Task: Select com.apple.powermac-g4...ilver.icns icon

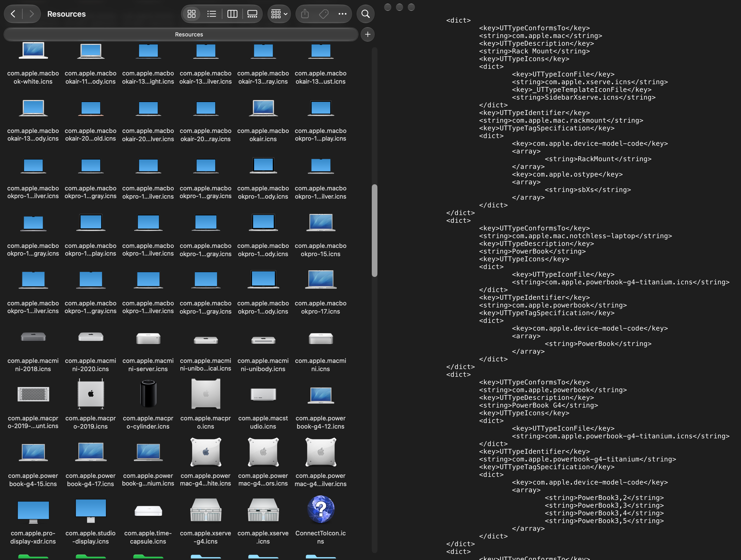Action: 321,452
